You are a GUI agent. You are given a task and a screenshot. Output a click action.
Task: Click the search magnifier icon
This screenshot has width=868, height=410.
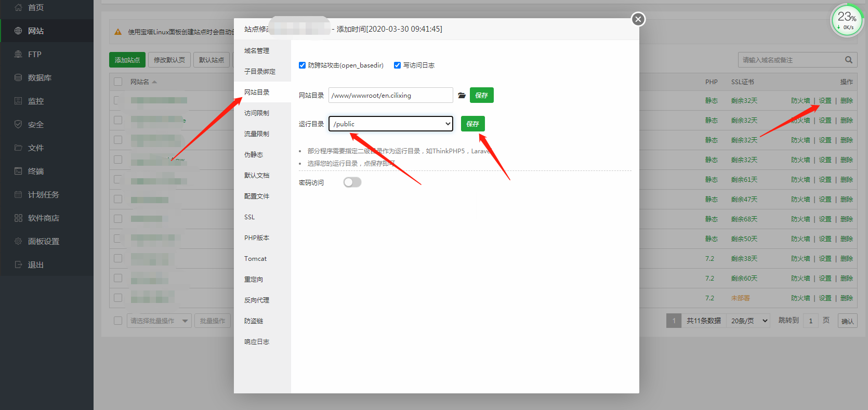click(848, 60)
